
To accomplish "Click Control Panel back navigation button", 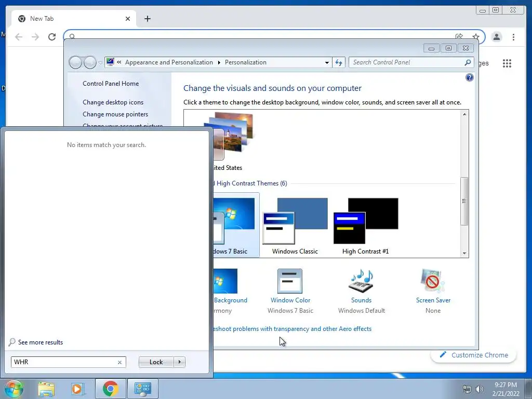I will pyautogui.click(x=75, y=62).
